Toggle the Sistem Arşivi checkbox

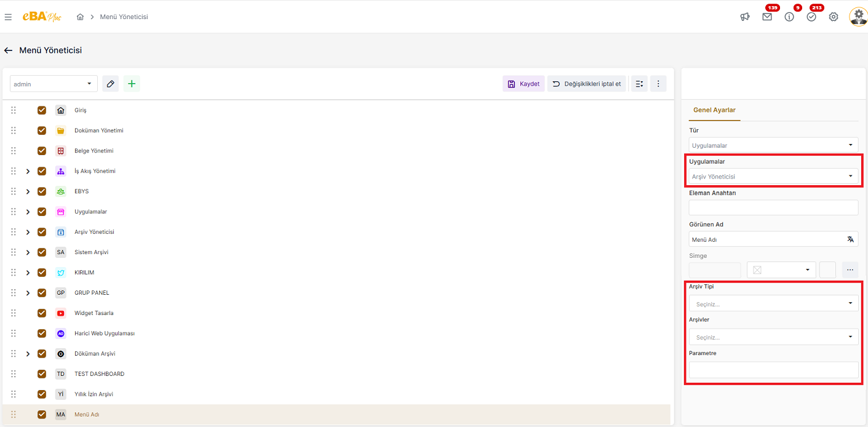[42, 252]
